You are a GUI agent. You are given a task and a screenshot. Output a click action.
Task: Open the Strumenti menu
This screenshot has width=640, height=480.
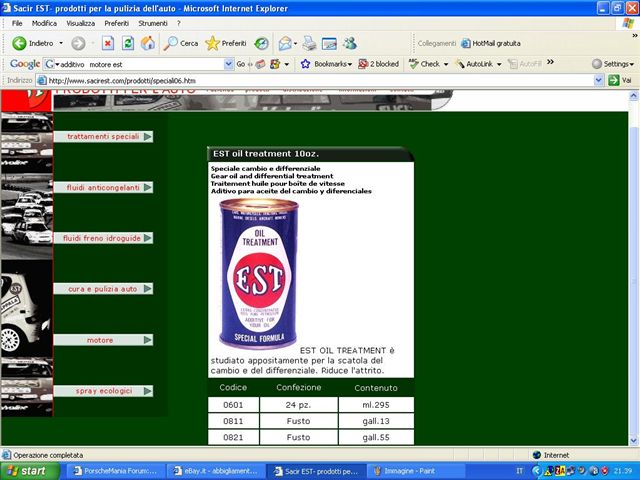pos(153,23)
